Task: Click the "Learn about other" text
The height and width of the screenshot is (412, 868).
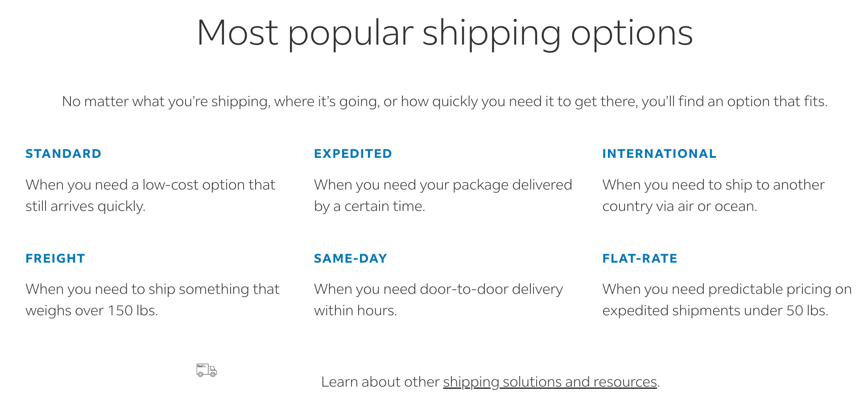Action: (x=380, y=382)
